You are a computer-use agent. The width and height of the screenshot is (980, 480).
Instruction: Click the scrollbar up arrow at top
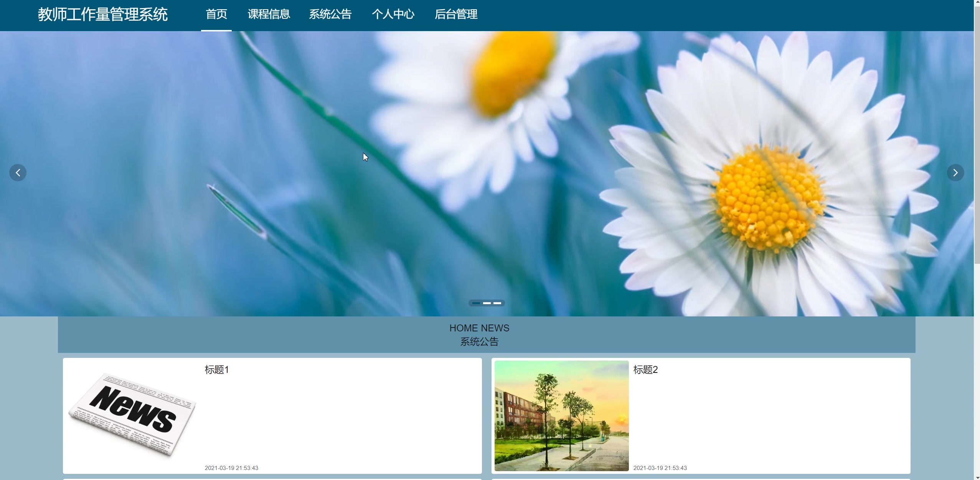(x=977, y=2)
